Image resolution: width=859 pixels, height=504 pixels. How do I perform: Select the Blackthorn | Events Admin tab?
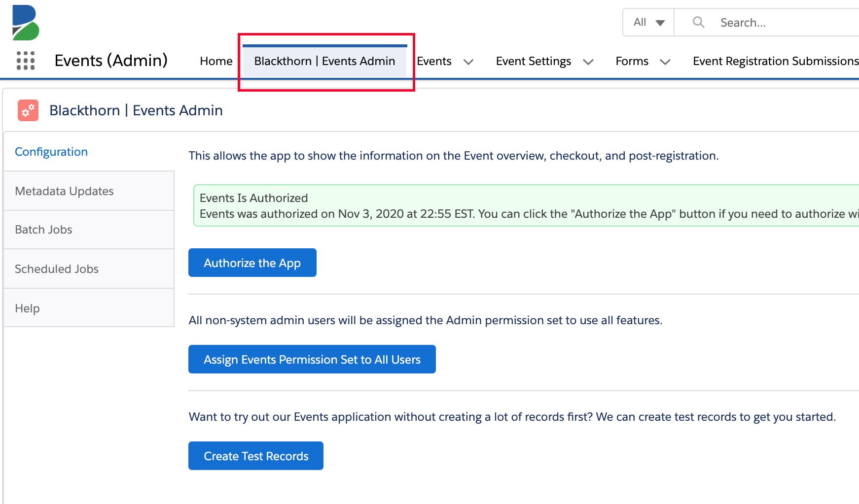coord(324,61)
